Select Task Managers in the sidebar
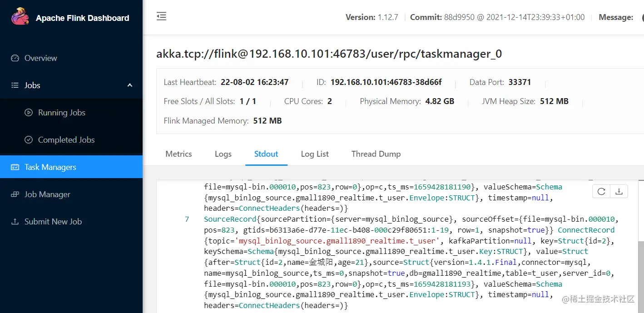The height and width of the screenshot is (313, 644). (71, 167)
